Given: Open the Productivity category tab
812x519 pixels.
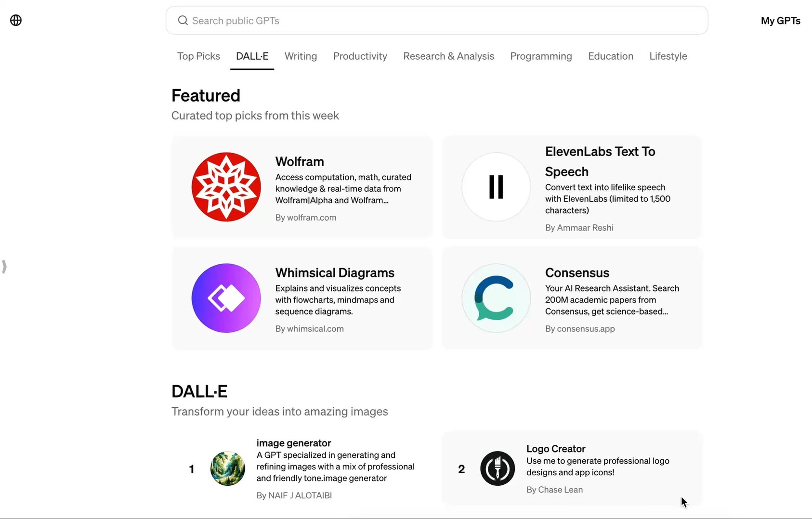Looking at the screenshot, I should (x=360, y=56).
